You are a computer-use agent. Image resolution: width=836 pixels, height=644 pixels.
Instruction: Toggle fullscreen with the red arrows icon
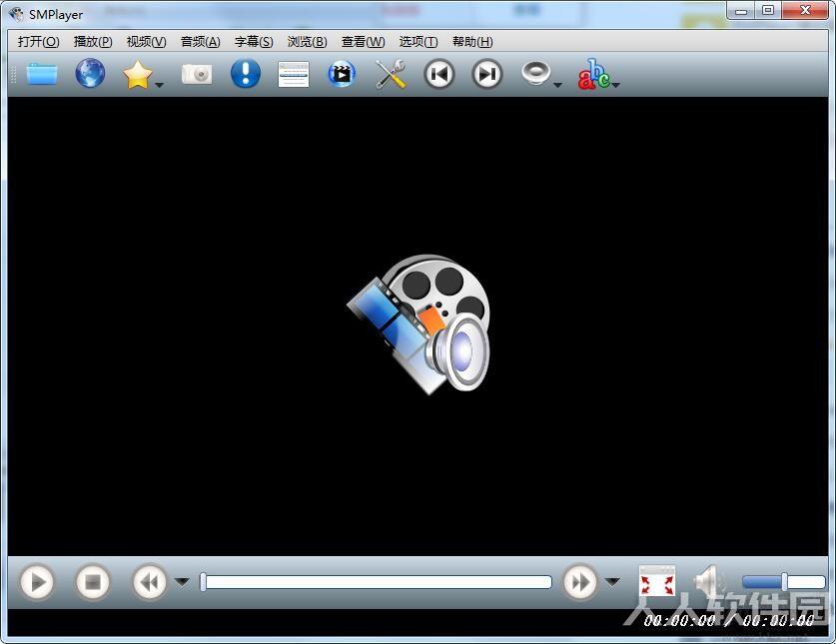657,582
